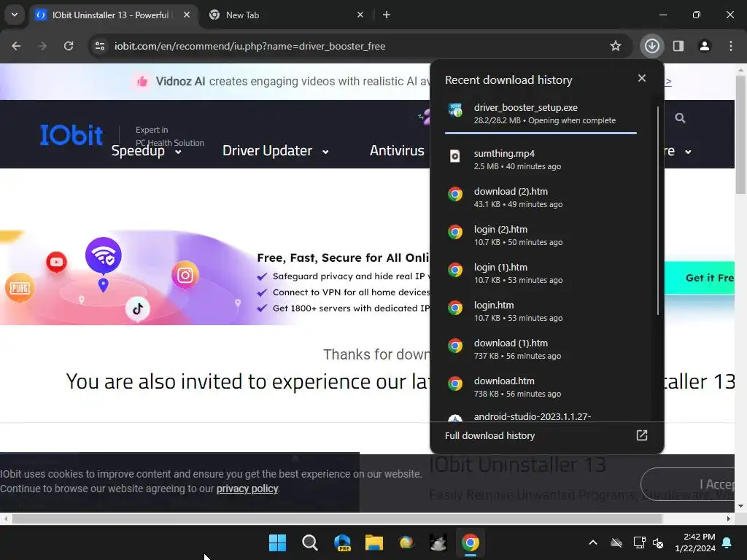The image size is (747, 560).
Task: Open a new tab with plus button
Action: pos(387,15)
